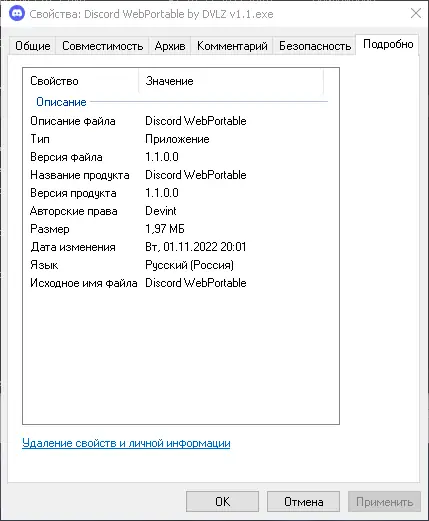
Task: Open the Совместимость tab
Action: pos(103,46)
